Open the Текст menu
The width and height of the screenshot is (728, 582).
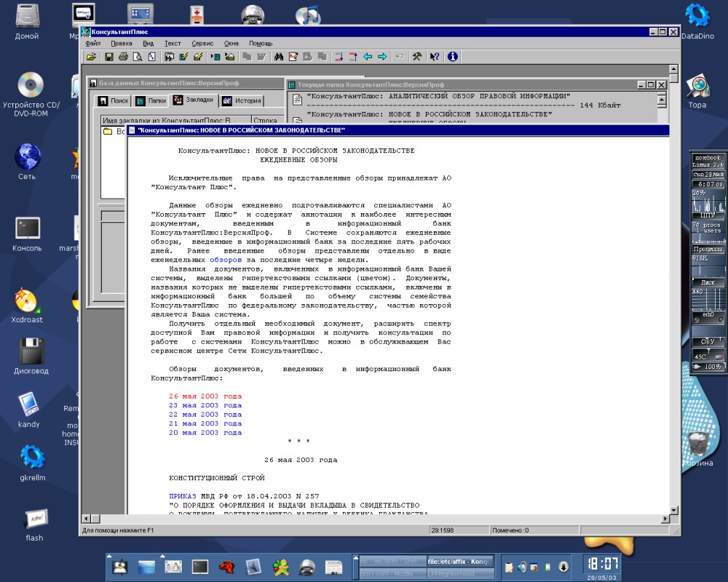tap(173, 43)
